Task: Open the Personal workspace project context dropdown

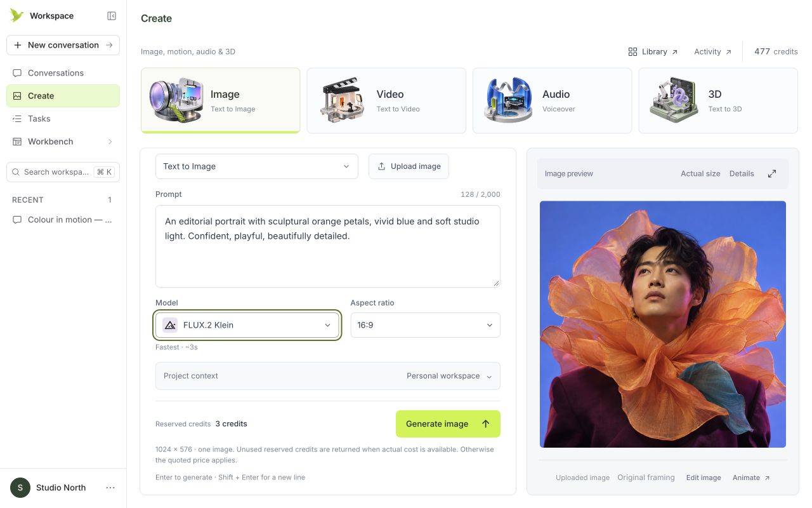Action: [x=328, y=376]
